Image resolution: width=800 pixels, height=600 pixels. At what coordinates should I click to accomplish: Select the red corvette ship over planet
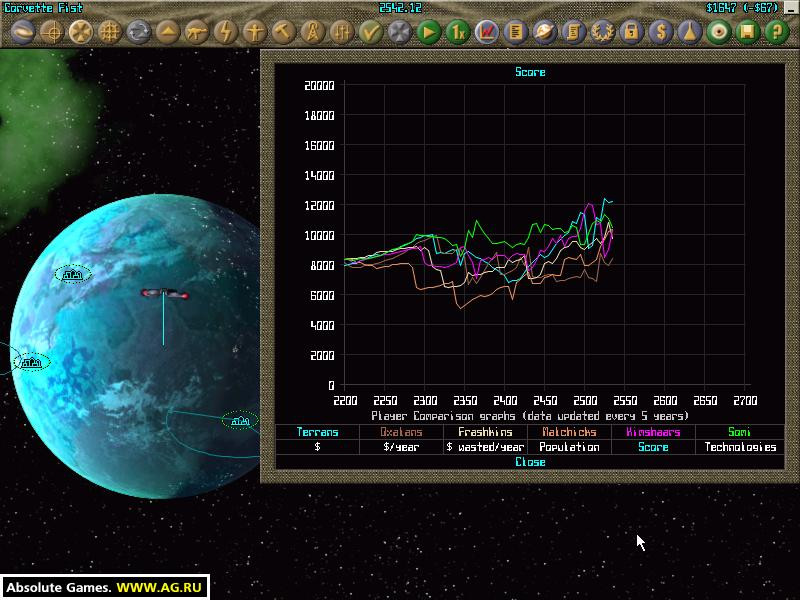pyautogui.click(x=164, y=293)
